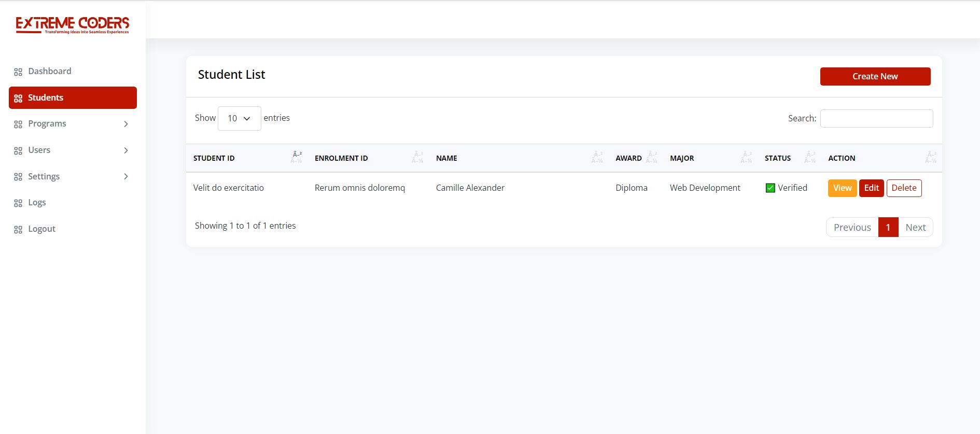View Camille Alexander's student record
Screen dimensions: 980x434
tap(842, 188)
